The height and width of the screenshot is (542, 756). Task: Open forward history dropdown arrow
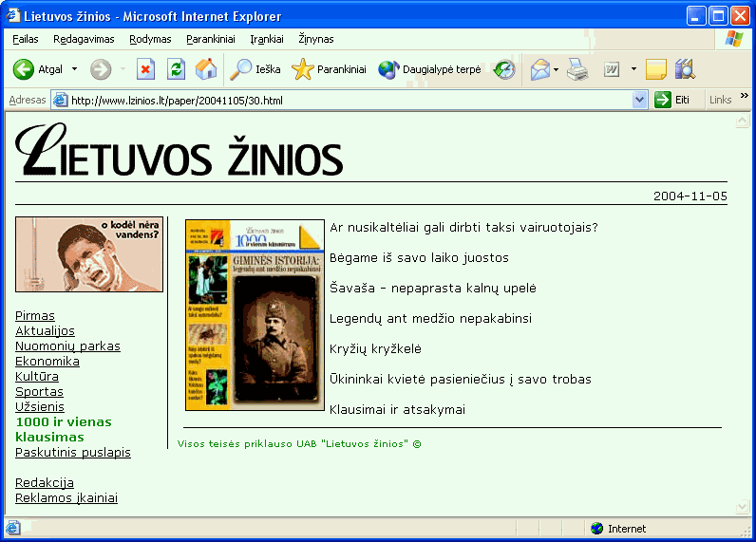coord(123,69)
